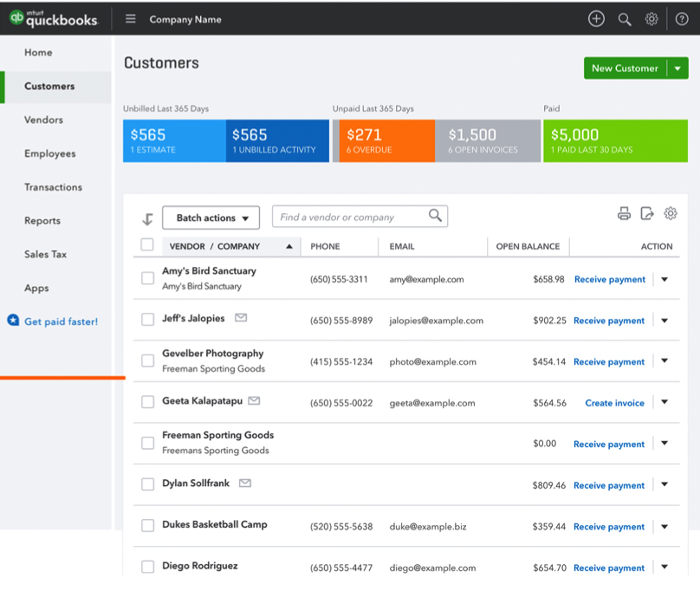700x597 pixels.
Task: Open the help question mark icon
Action: [x=681, y=19]
